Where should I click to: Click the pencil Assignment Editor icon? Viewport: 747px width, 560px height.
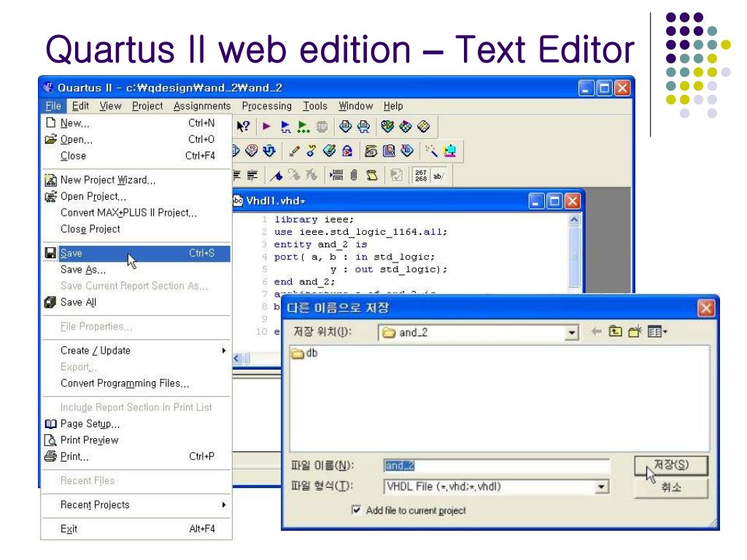(295, 151)
